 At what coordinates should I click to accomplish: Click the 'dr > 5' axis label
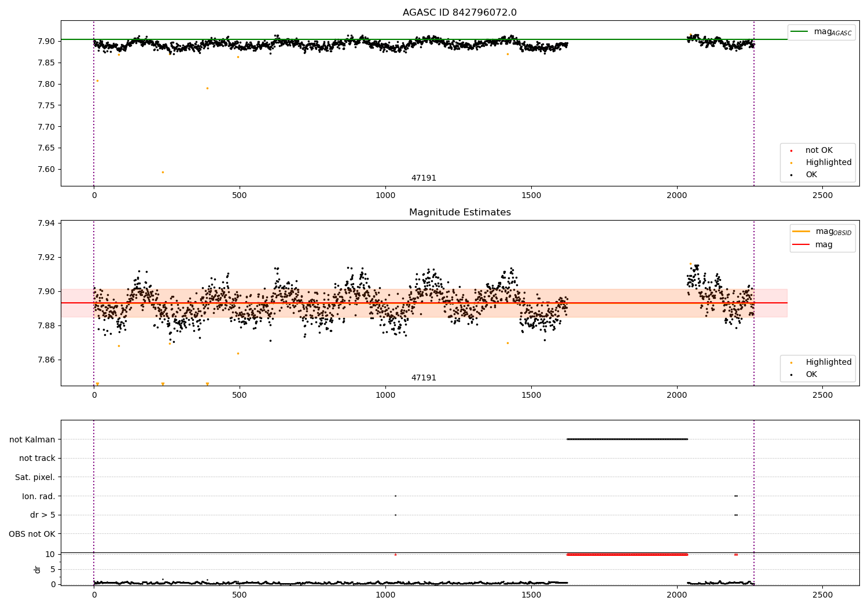click(x=43, y=515)
